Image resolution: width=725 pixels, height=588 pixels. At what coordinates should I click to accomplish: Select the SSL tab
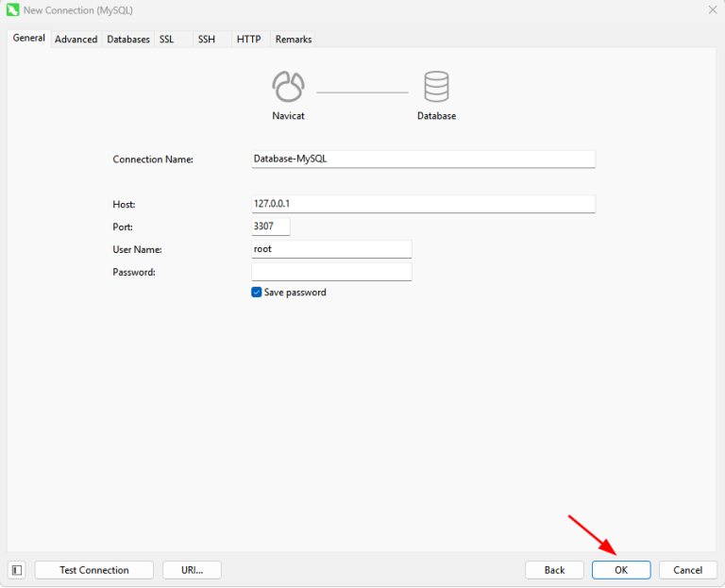(167, 40)
